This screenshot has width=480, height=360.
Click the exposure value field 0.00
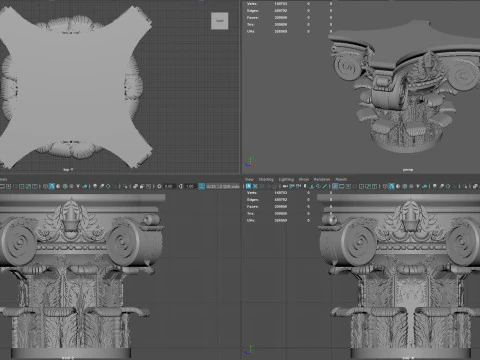pyautogui.click(x=169, y=186)
